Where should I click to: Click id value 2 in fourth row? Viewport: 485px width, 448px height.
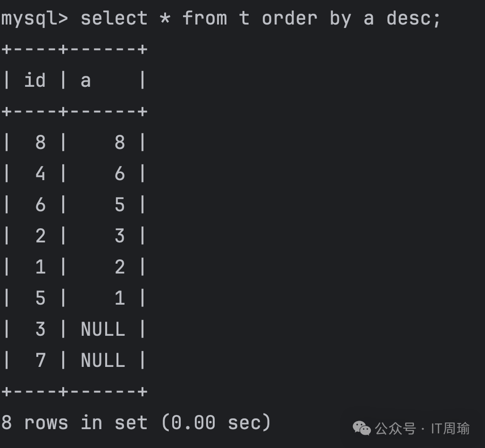point(41,236)
